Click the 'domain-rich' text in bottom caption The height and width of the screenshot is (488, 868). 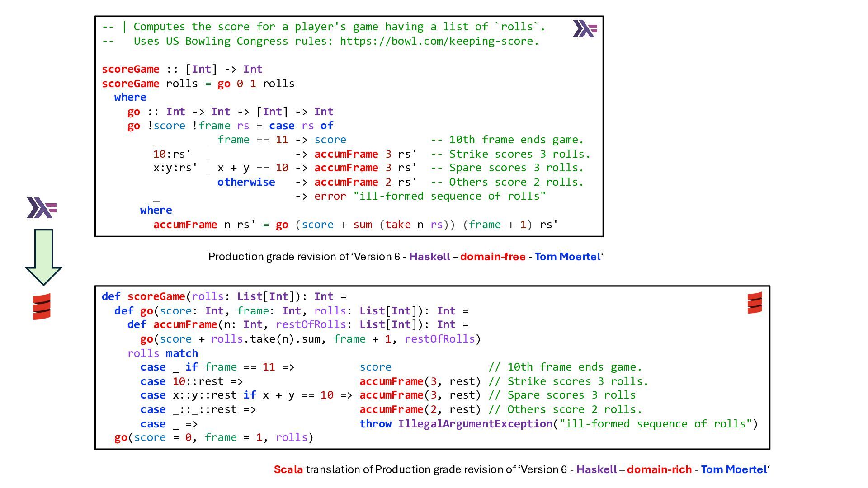(x=659, y=469)
